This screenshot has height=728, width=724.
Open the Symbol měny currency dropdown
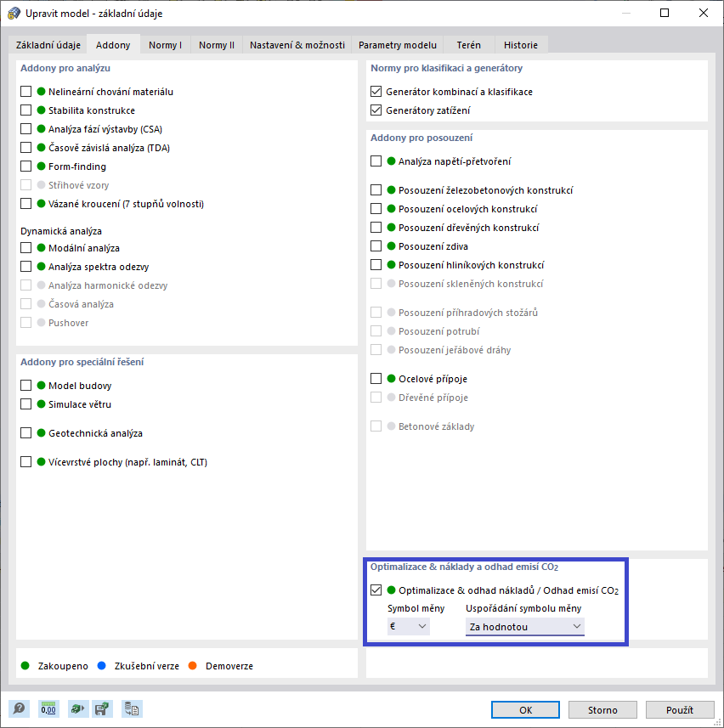click(409, 626)
